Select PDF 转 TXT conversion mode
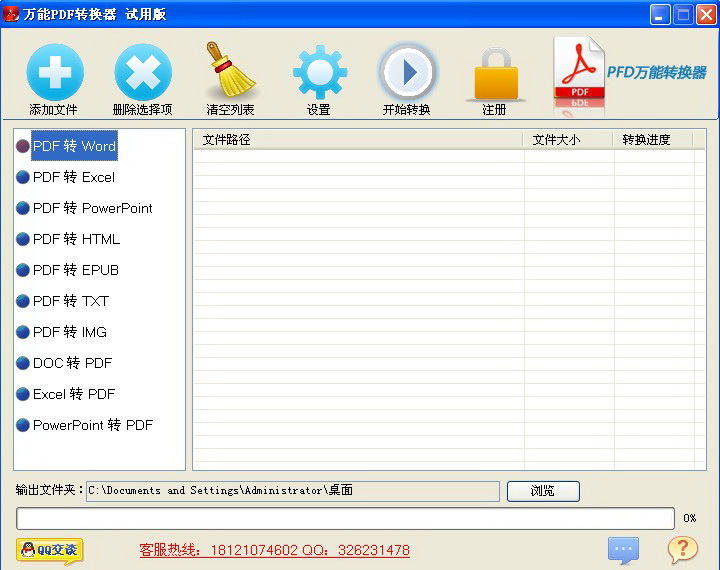 tap(63, 301)
